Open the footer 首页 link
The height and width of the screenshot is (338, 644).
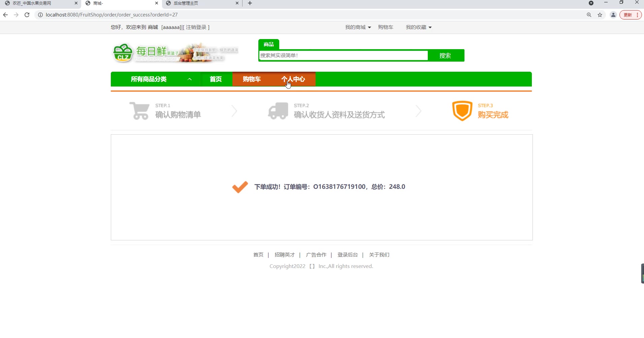pyautogui.click(x=258, y=255)
